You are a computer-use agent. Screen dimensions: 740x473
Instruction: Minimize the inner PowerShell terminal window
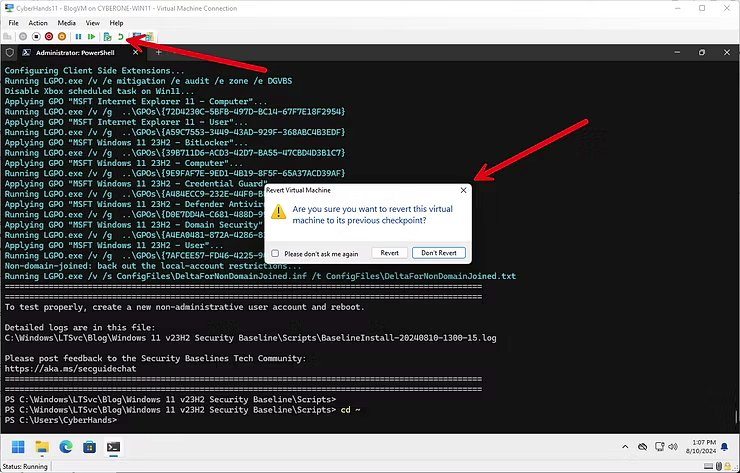(677, 52)
